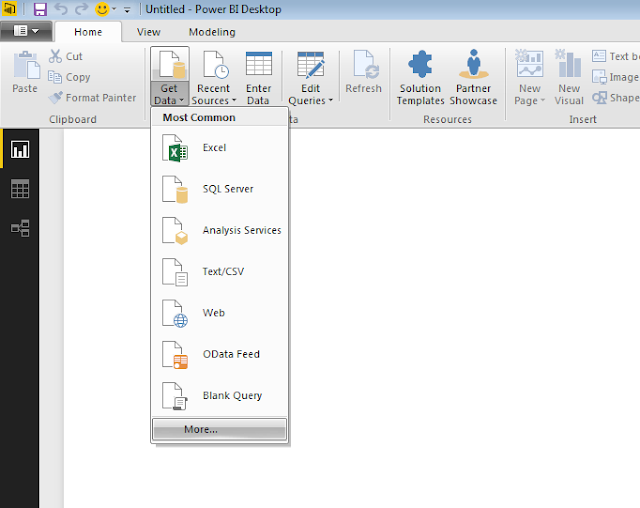Click the Cut command
640x508 pixels.
tap(66, 56)
